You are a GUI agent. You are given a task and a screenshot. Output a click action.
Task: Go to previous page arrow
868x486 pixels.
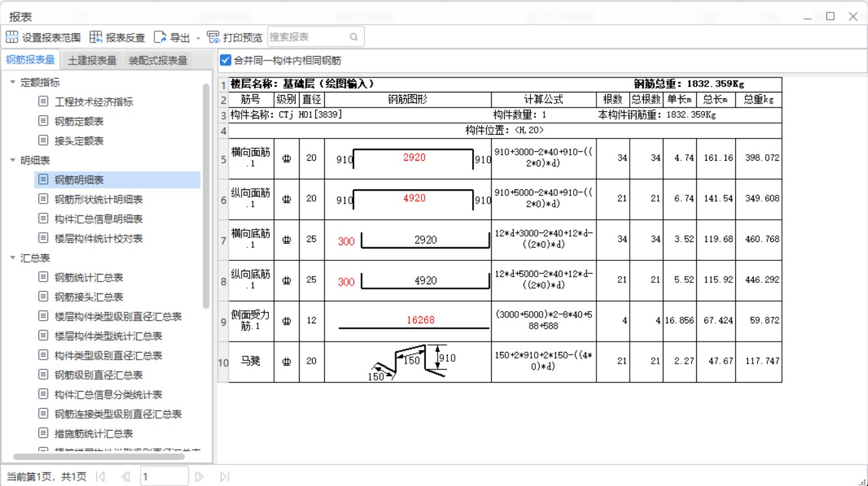125,477
